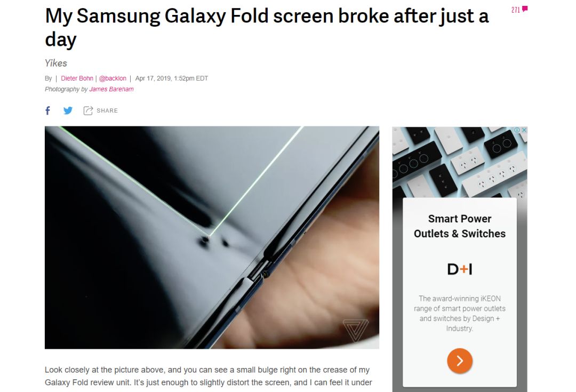
Task: Open Dieter Bohn author page
Action: (x=77, y=78)
